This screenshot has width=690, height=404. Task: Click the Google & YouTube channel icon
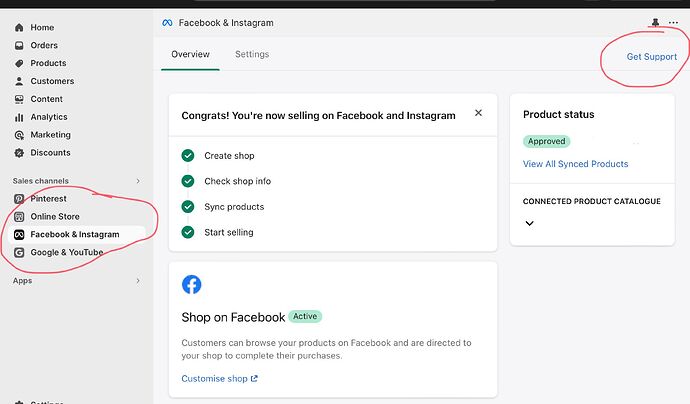19,253
